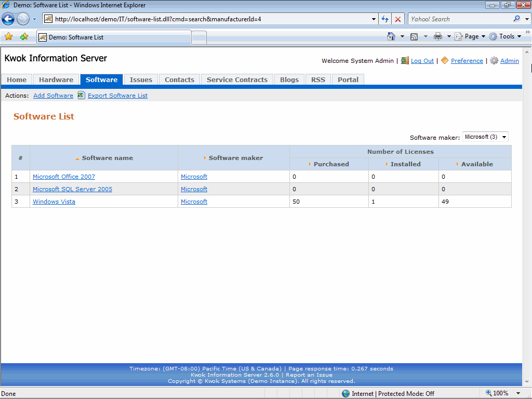Select the Demo: Software List browser tab
The image size is (532, 399).
pos(114,37)
